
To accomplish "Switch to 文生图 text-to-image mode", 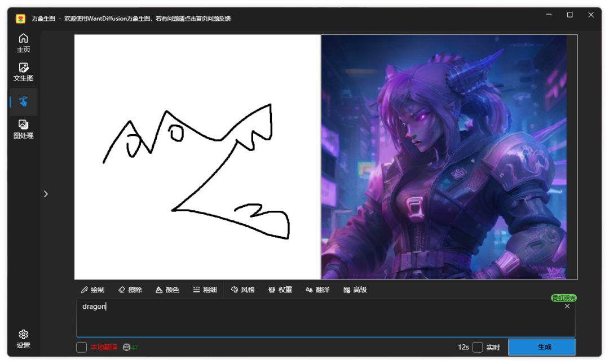I will [x=23, y=72].
